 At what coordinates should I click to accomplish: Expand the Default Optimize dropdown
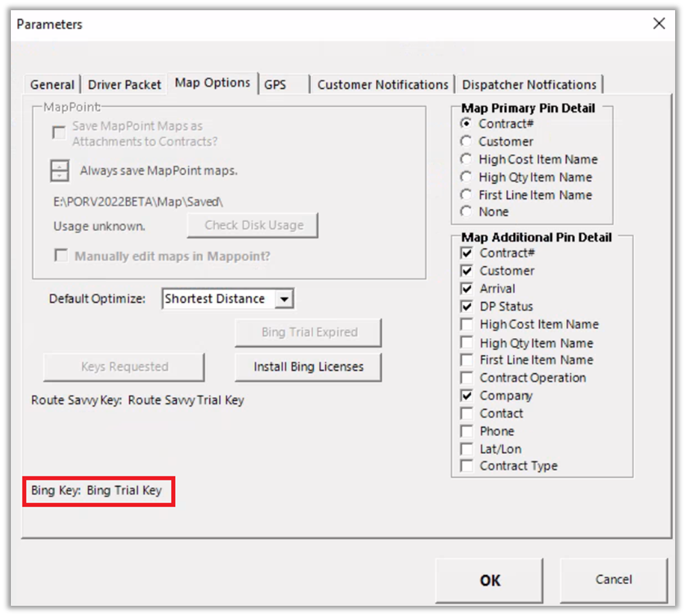[x=285, y=298]
